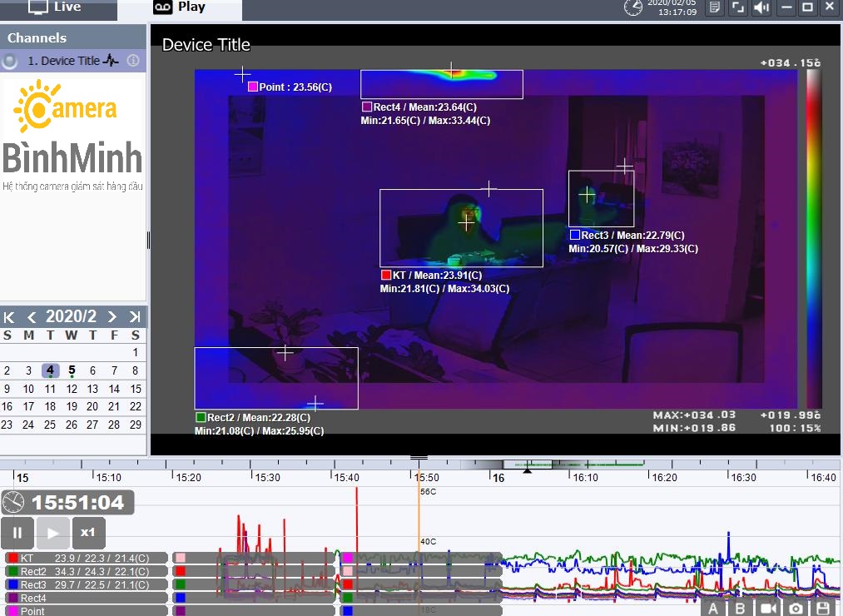The image size is (843, 616).
Task: Go to previous month in calendar
Action: 31,317
